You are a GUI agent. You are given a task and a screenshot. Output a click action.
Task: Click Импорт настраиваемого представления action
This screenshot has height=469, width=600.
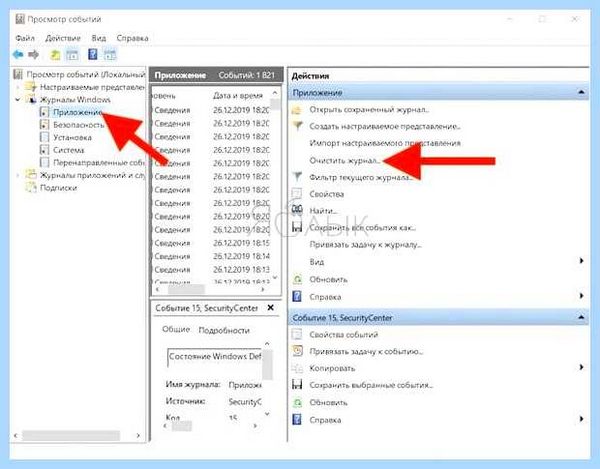385,143
